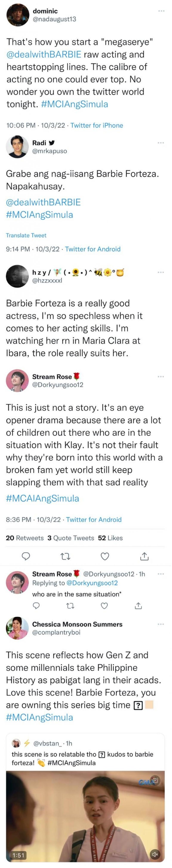View the 3 Quote Tweets
This screenshot has width=172, height=868.
[x=71, y=538]
